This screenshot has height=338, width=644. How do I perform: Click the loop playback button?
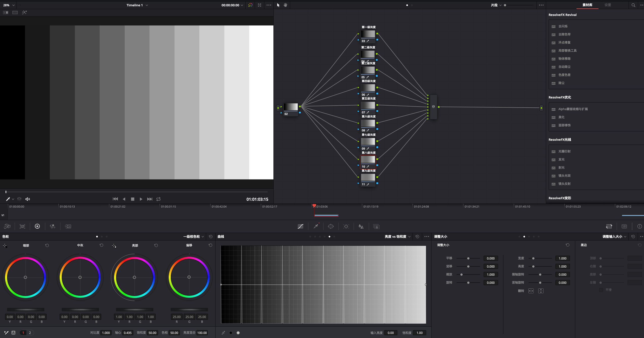click(x=158, y=199)
